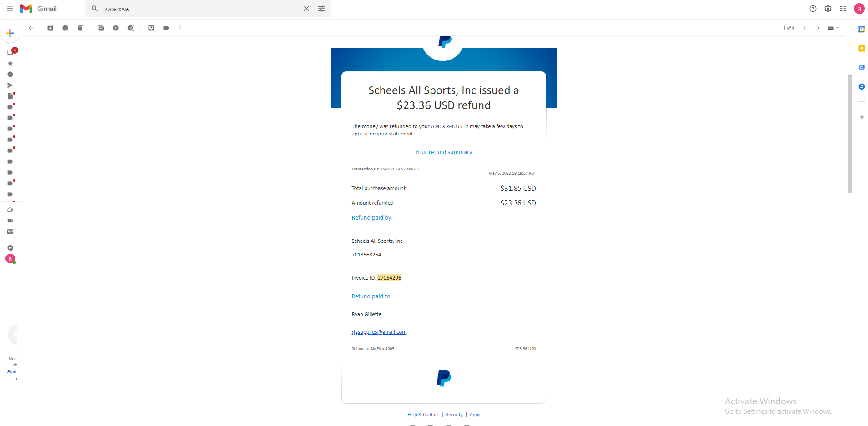The width and height of the screenshot is (868, 426).
Task: Open the Labels menu in the toolbar
Action: pyautogui.click(x=166, y=28)
